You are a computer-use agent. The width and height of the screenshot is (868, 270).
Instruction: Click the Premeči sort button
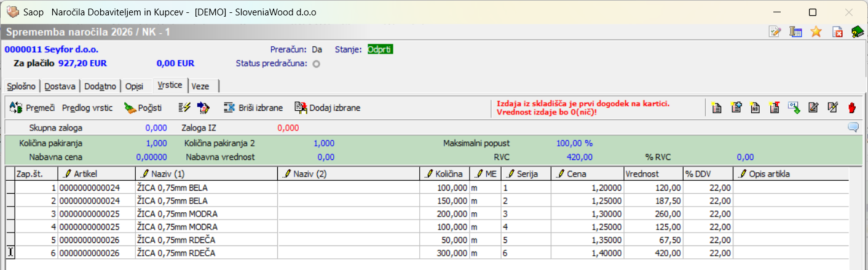tap(32, 108)
